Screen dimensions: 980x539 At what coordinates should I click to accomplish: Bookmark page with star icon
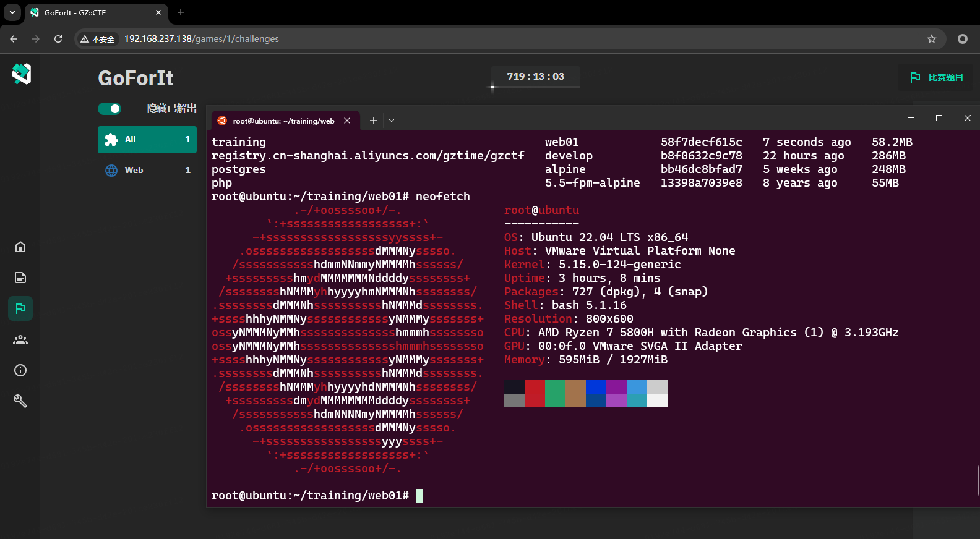click(x=932, y=39)
